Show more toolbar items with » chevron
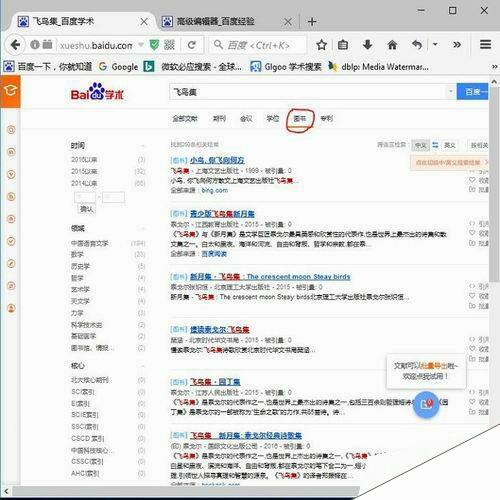This screenshot has width=500, height=500. [x=457, y=45]
